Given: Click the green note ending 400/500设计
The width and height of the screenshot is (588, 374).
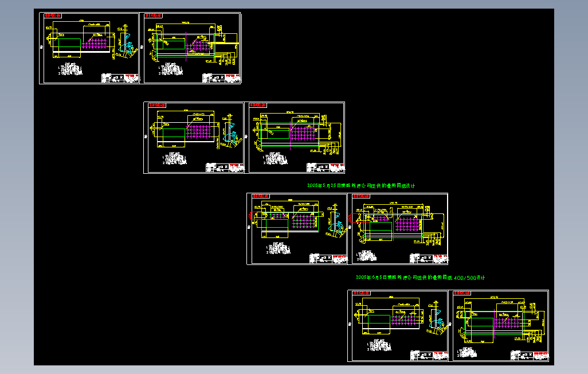Looking at the screenshot, I should click(421, 278).
